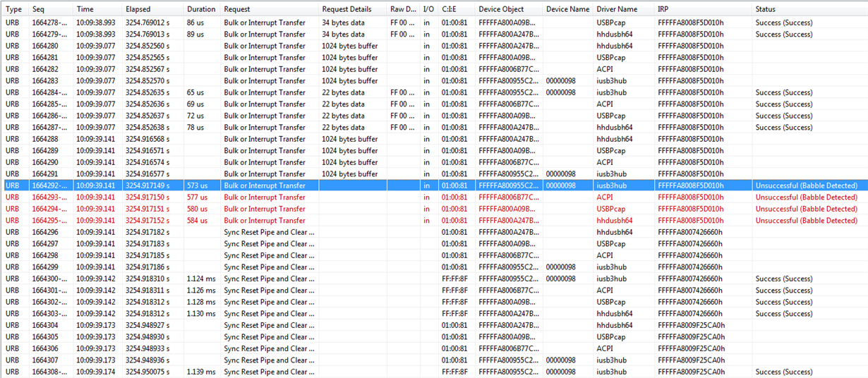Click elapsed value 3254.916574 s
The width and height of the screenshot is (868, 378).
pos(147,162)
